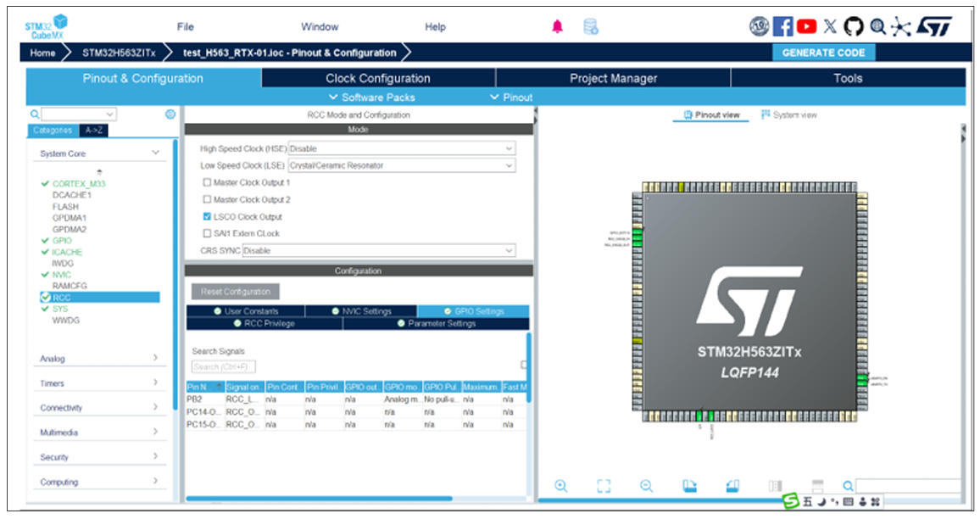Viewport: 980px width, 519px height.
Task: Switch to Tools tab
Action: coord(848,78)
